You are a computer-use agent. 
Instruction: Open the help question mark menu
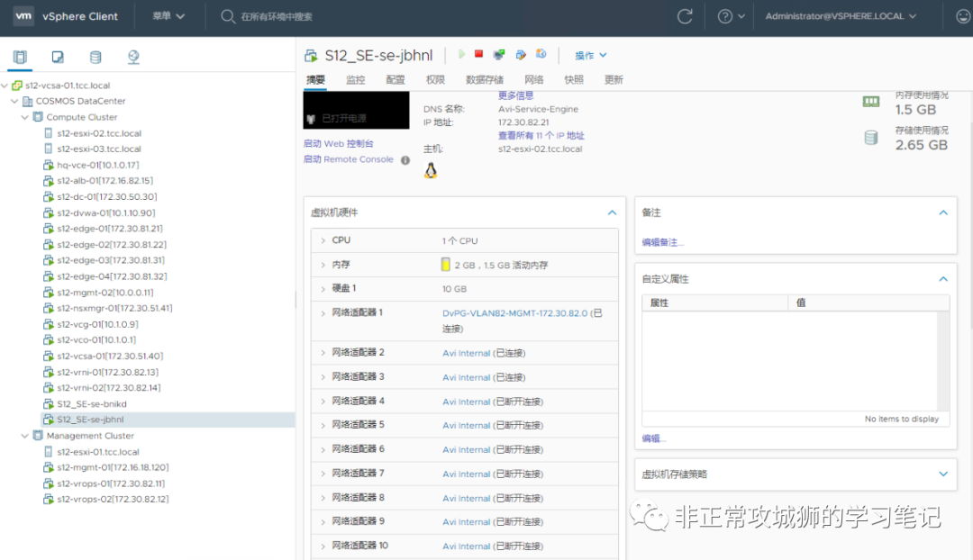731,16
